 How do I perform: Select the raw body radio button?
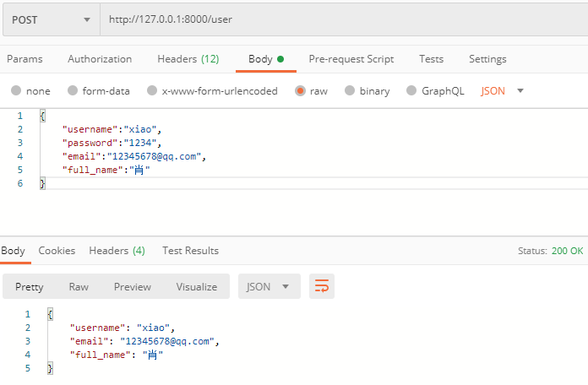(x=300, y=91)
